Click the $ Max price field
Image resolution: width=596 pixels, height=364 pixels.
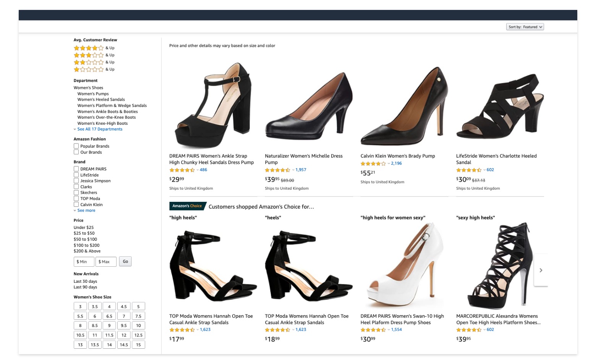coord(106,262)
